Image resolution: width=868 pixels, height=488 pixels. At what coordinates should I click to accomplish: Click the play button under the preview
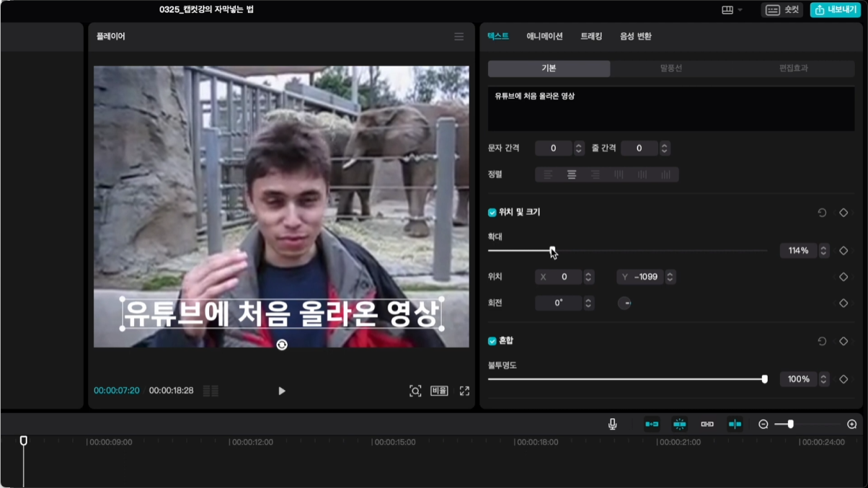[x=282, y=391]
